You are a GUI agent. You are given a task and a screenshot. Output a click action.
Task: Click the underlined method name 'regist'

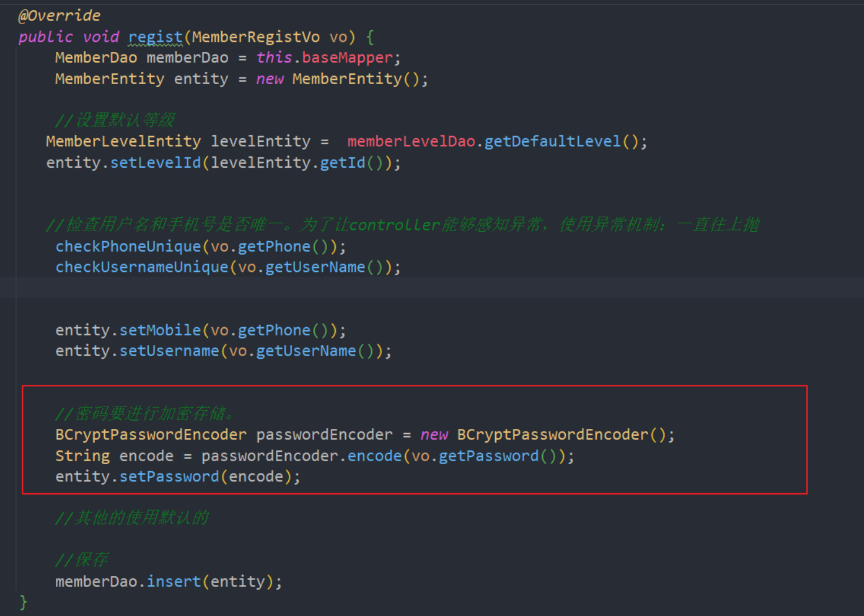[x=155, y=38]
